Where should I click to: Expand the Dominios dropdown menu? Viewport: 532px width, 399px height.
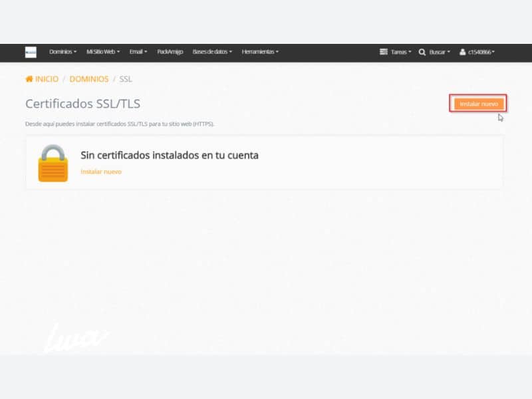63,52
